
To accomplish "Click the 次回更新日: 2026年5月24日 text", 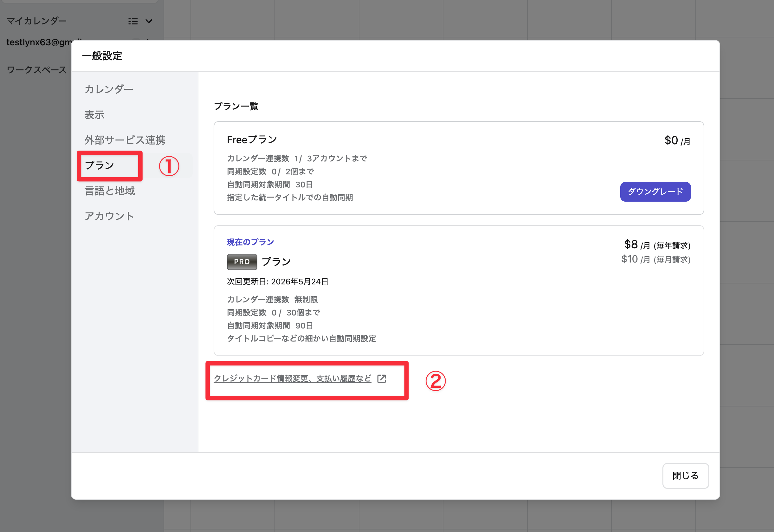I will pos(278,282).
